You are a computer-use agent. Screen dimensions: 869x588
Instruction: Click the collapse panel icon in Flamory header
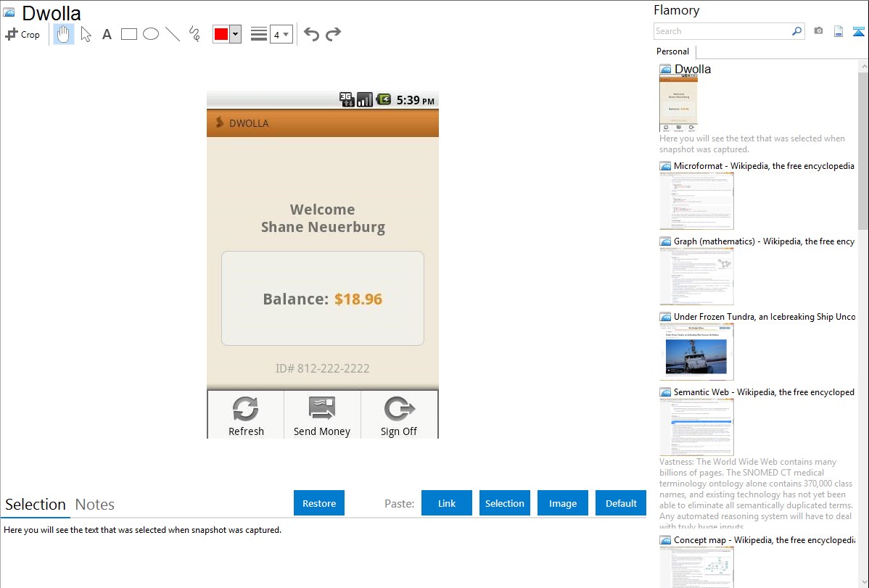[858, 31]
